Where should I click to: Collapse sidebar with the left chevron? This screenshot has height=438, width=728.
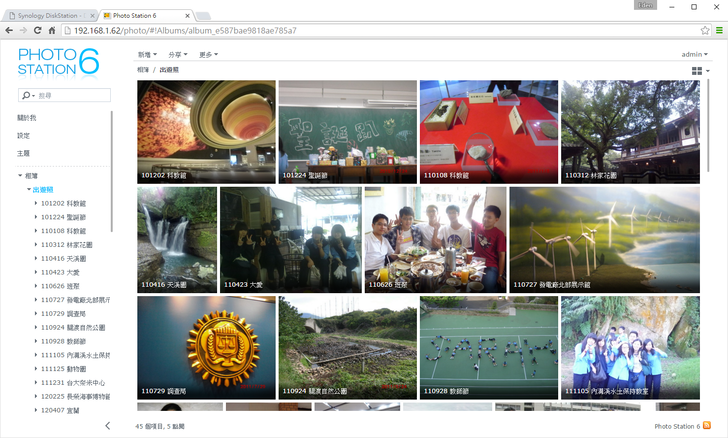[108, 426]
